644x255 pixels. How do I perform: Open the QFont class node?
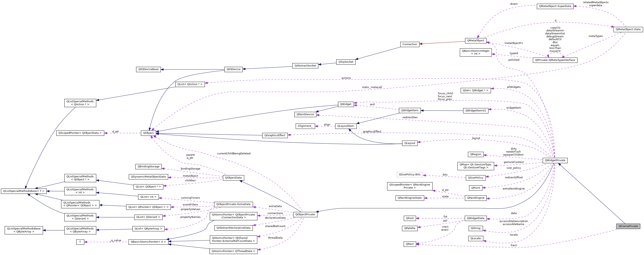pos(409,218)
